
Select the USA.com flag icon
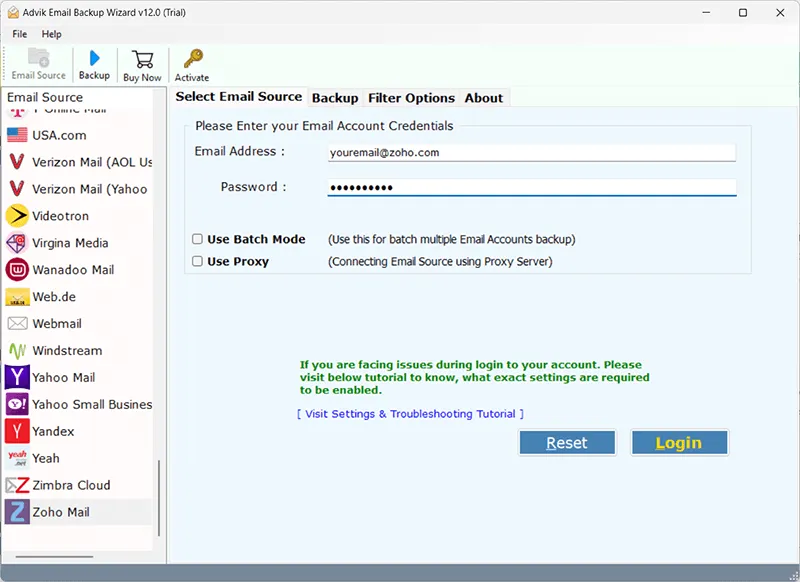pos(17,135)
